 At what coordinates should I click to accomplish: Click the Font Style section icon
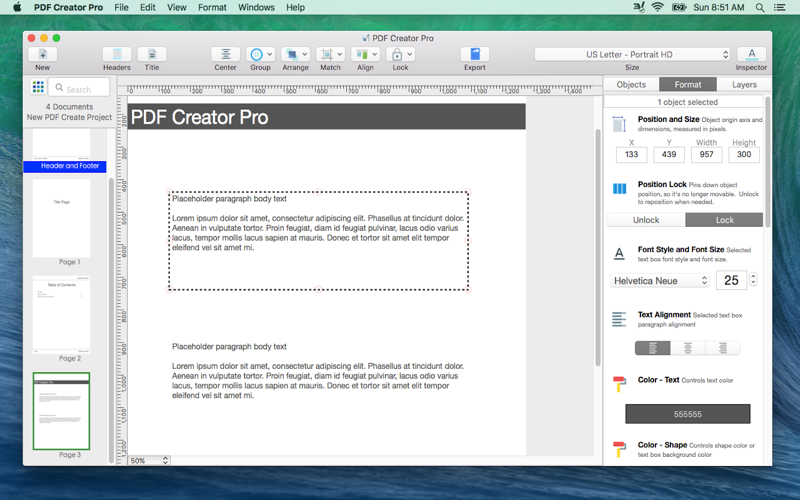click(x=619, y=254)
